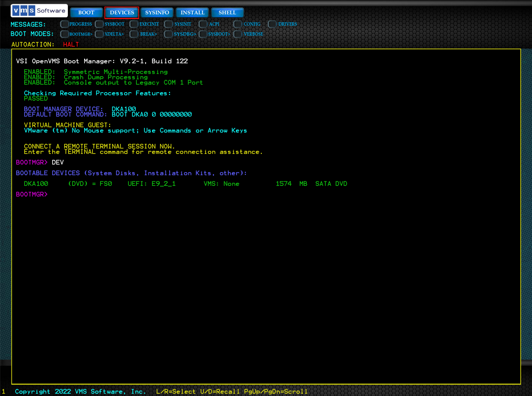532x396 pixels.
Task: Turn on VERBOSE boot mode
Action: tap(238, 34)
